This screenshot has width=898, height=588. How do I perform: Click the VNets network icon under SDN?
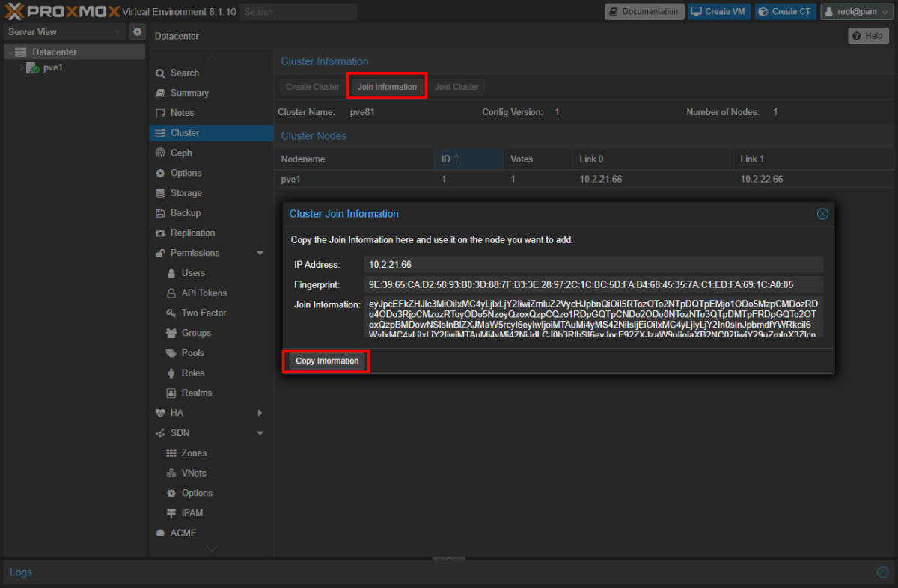tap(171, 474)
